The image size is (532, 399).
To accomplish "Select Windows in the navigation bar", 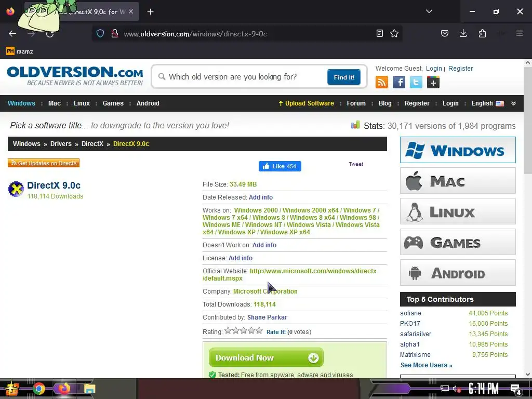I will [x=21, y=103].
